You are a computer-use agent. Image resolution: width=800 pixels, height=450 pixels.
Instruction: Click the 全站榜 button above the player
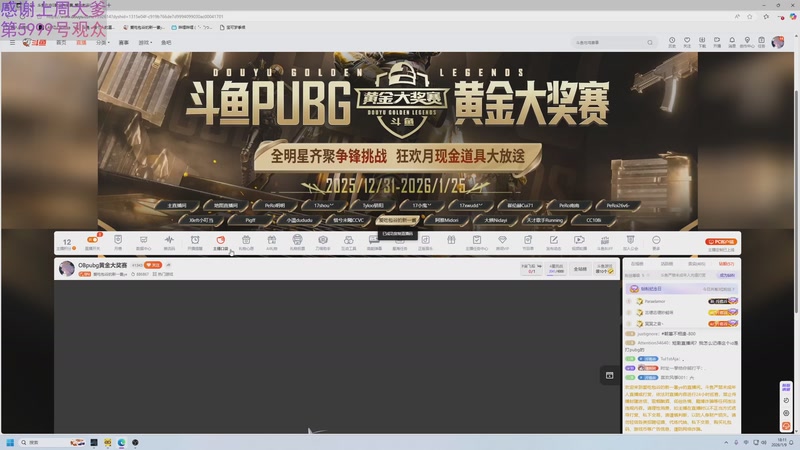580,269
